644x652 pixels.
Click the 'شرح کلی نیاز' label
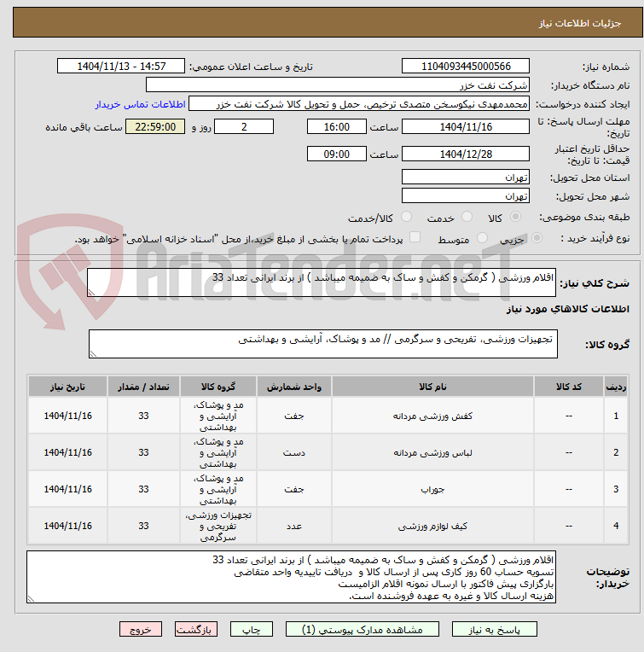[x=595, y=283]
